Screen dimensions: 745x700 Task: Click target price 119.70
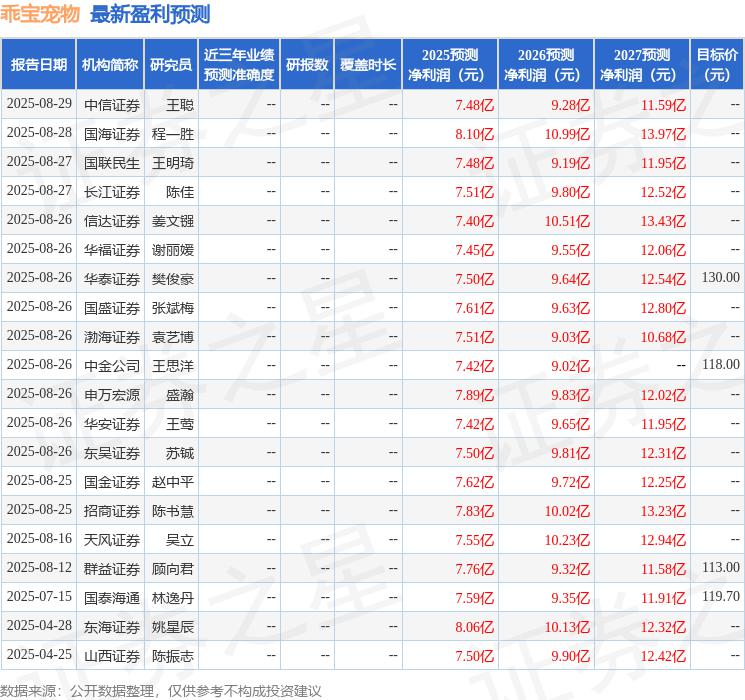(721, 596)
